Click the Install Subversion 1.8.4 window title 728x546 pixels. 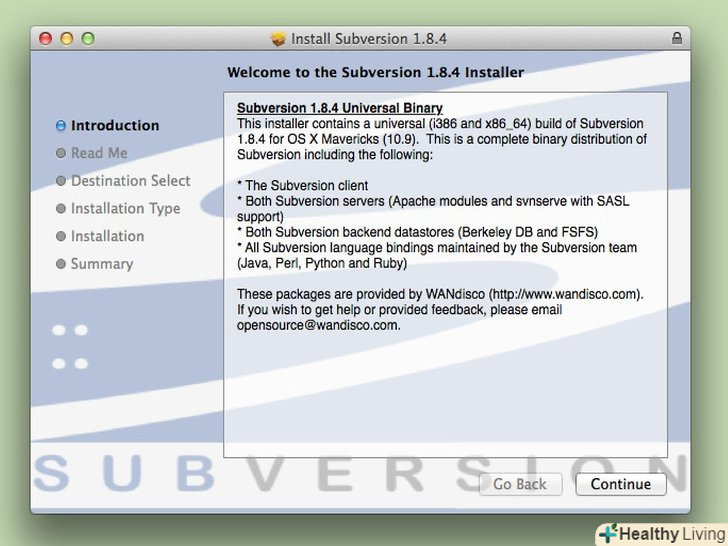(x=369, y=39)
